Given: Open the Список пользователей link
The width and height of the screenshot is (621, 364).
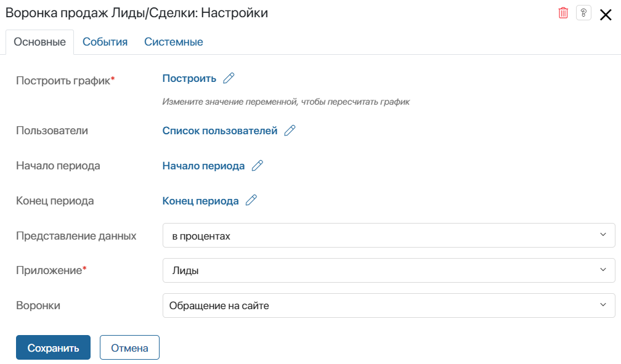Looking at the screenshot, I should click(220, 131).
